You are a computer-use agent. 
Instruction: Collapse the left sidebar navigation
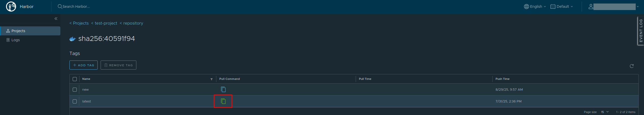[56, 19]
